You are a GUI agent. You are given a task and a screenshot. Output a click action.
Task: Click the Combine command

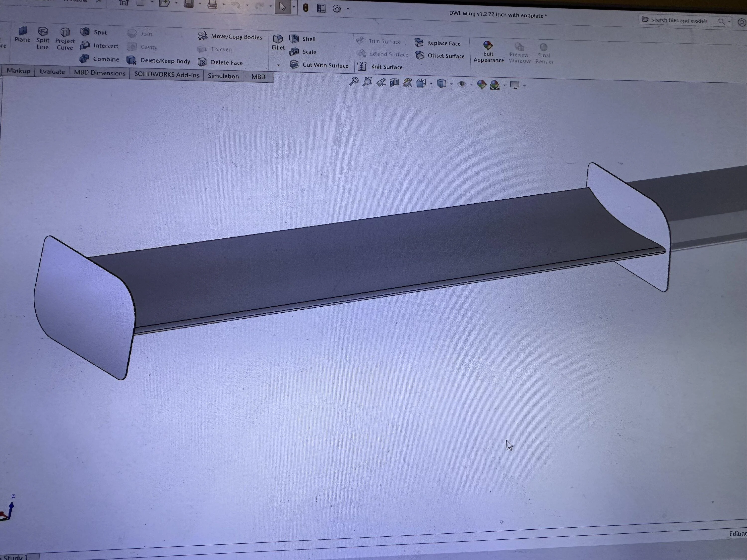click(99, 59)
